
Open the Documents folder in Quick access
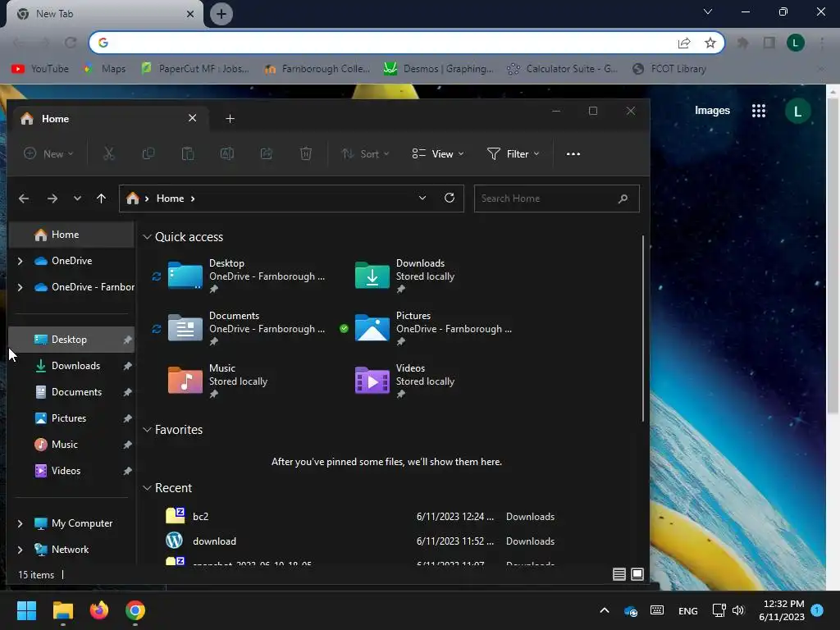[x=246, y=328]
